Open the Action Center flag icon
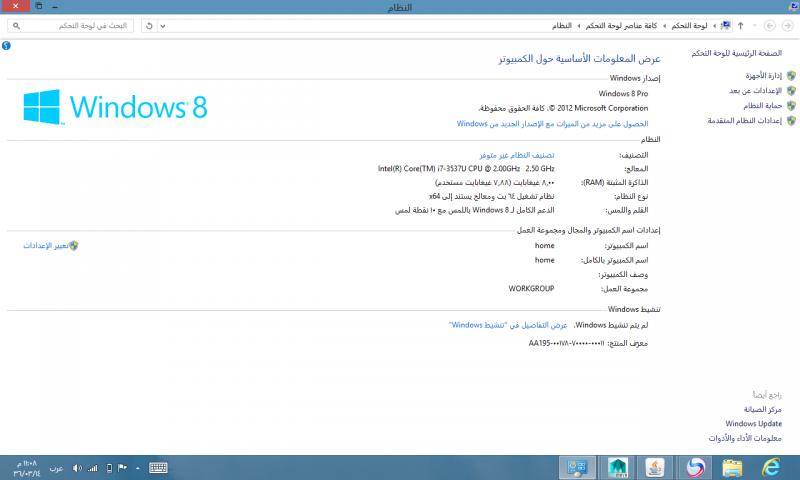800x480 pixels. 122,468
